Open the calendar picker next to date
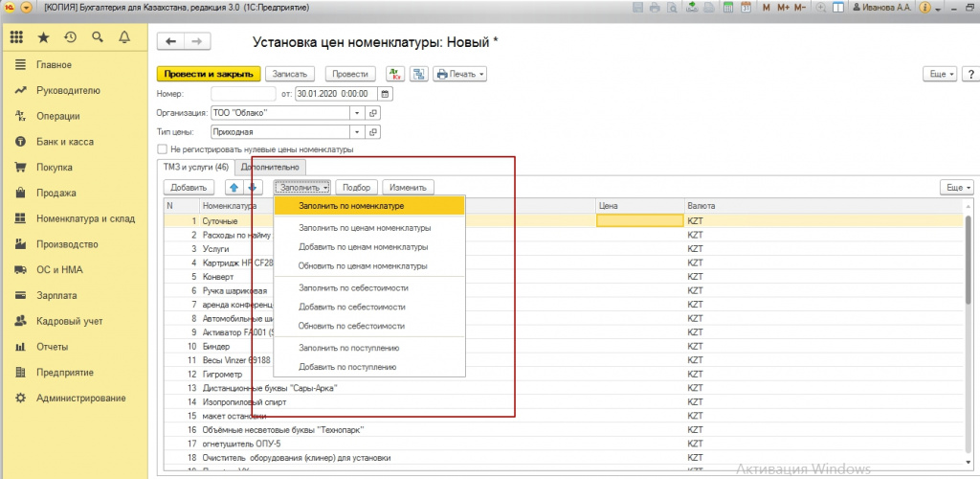The height and width of the screenshot is (479, 980). click(386, 94)
